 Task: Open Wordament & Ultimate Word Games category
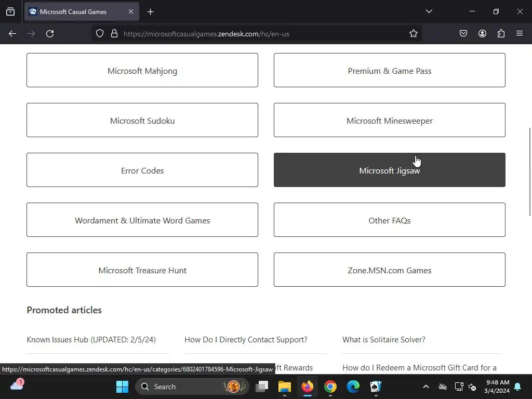[142, 220]
